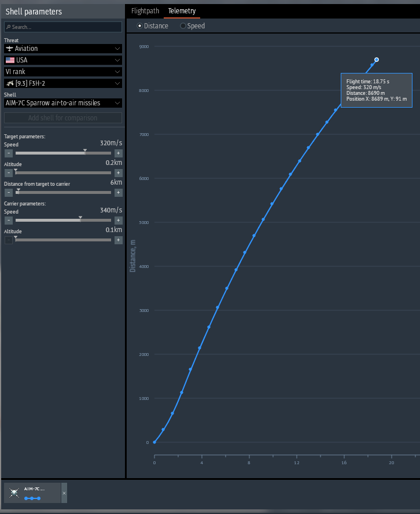Click the Shell parameters heading

(x=34, y=12)
